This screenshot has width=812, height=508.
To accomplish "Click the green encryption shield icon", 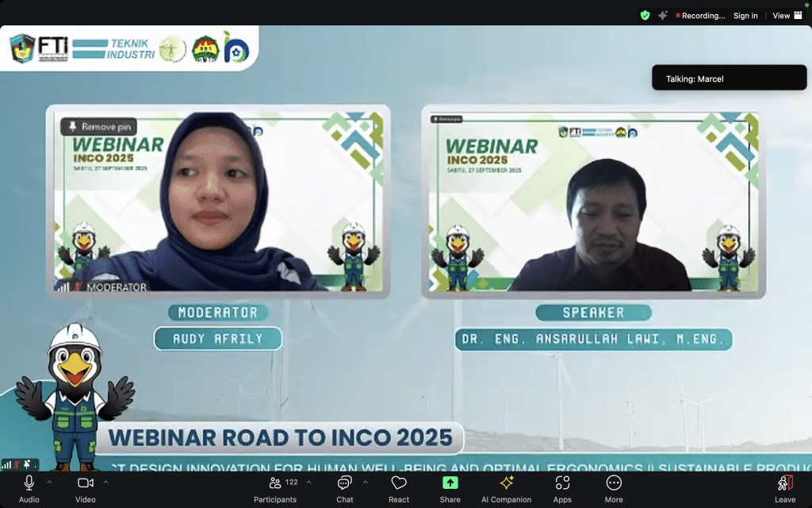I will point(645,15).
